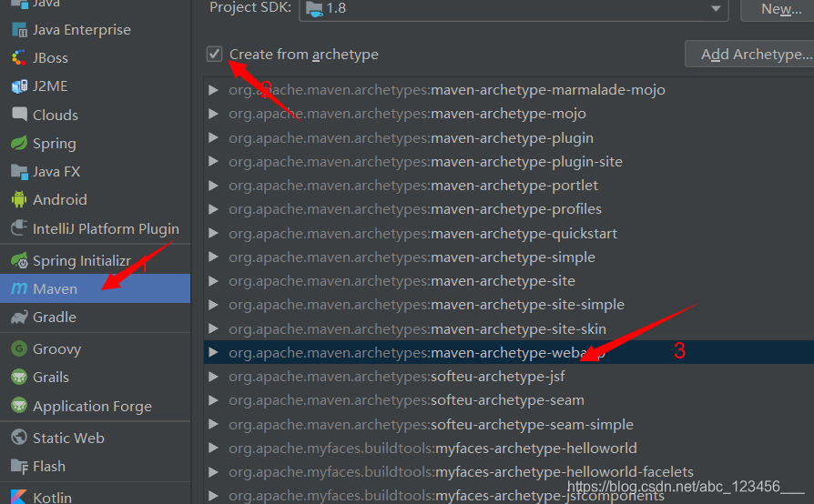This screenshot has height=504, width=814.
Task: Select myfaces-archetype-helloworld-facelets row
Action: (509, 472)
